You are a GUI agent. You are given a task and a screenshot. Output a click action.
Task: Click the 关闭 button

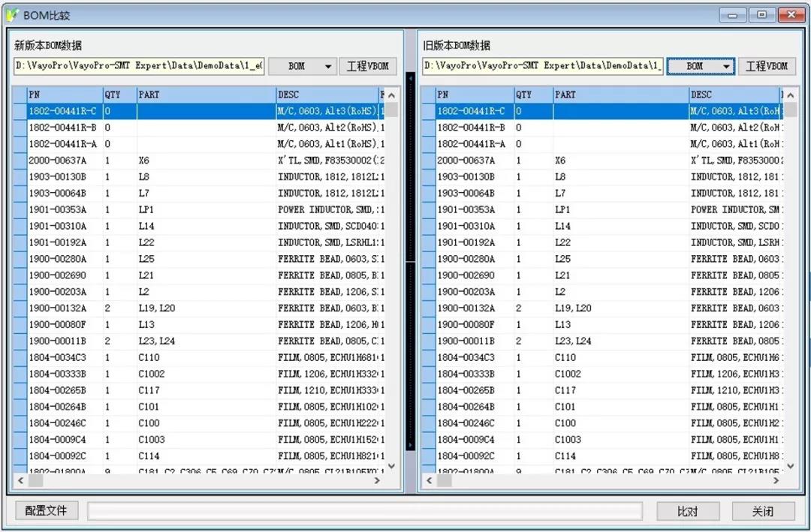coord(763,511)
